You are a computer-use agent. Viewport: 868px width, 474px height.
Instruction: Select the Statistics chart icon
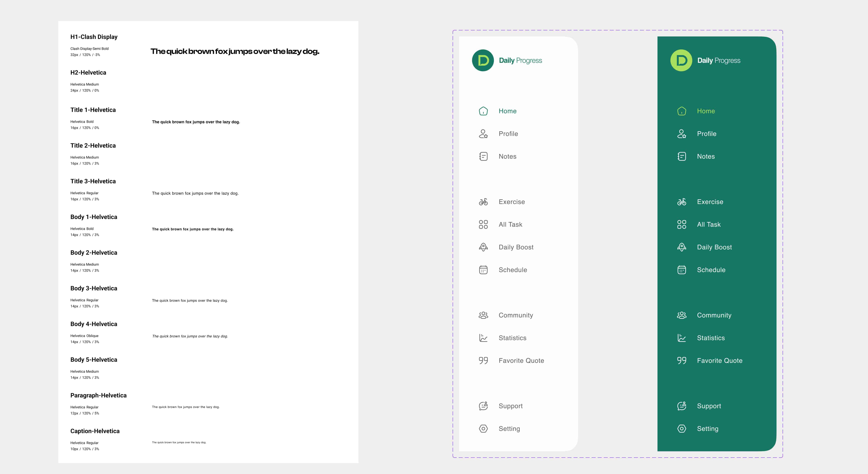pyautogui.click(x=483, y=337)
